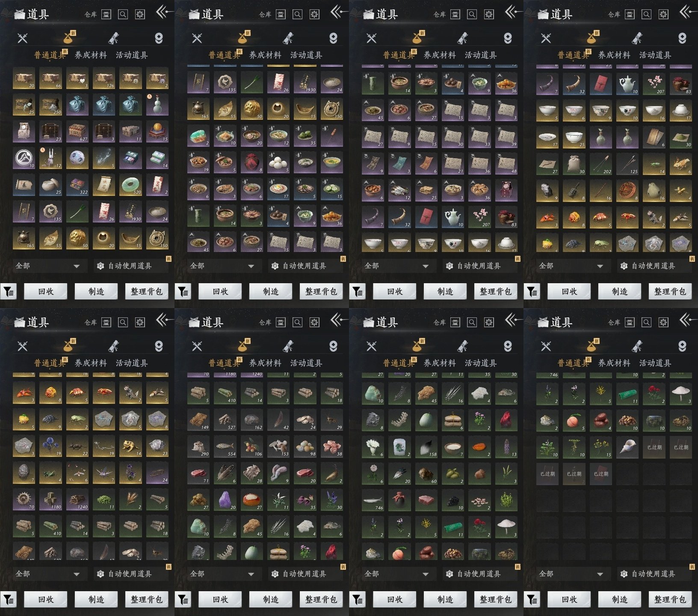Open 自动使用道具 settings in third bottom panel

(x=480, y=574)
